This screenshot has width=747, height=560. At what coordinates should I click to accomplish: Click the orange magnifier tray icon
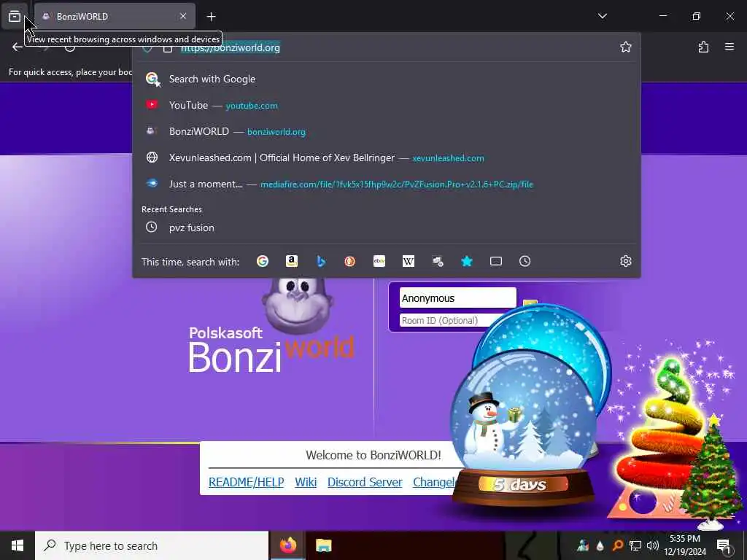tap(617, 545)
